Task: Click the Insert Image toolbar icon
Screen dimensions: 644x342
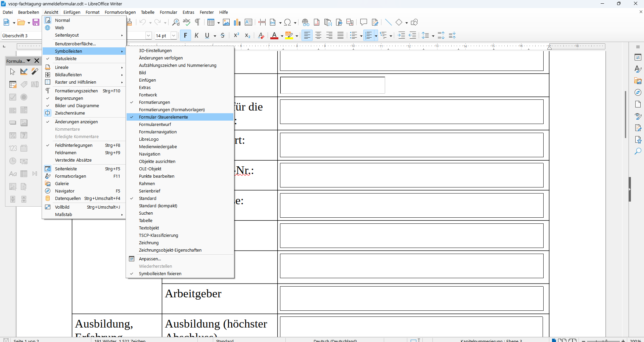Action: coord(226,23)
